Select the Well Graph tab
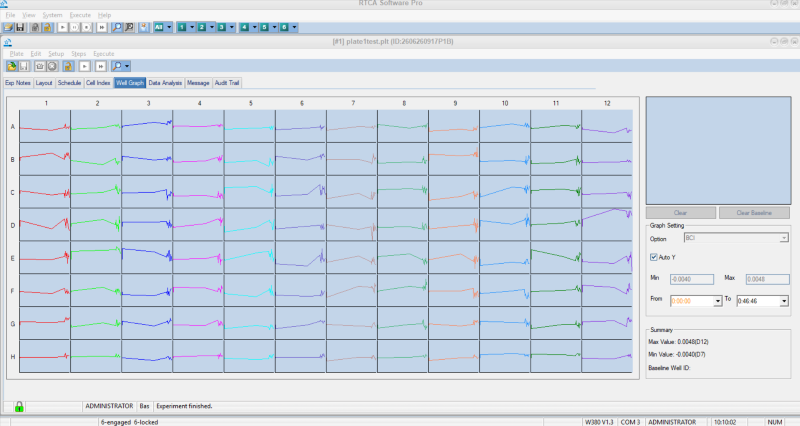The width and height of the screenshot is (800, 426). 130,83
